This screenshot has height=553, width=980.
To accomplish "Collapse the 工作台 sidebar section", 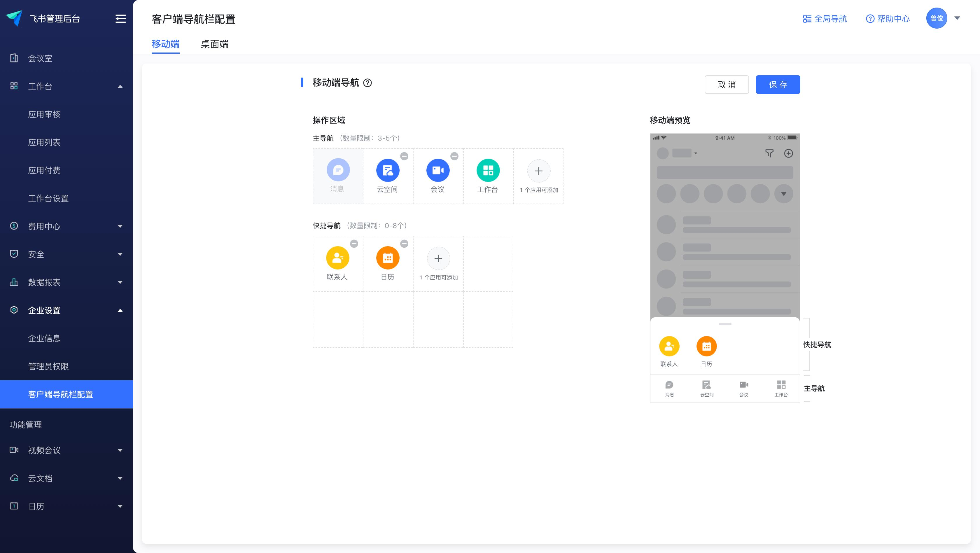I will click(x=120, y=86).
